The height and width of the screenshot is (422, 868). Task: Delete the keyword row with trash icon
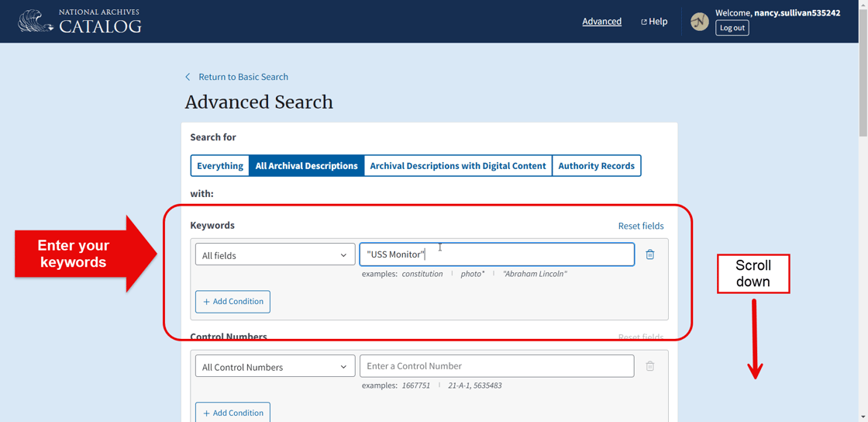(x=649, y=254)
